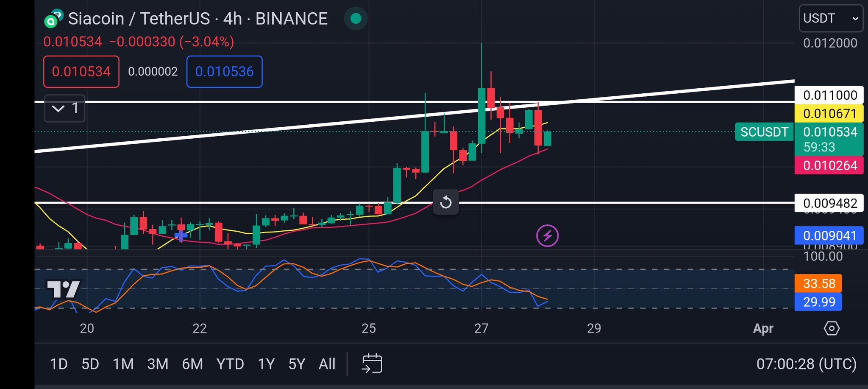Select the YTD time range
The width and height of the screenshot is (868, 389).
[230, 364]
